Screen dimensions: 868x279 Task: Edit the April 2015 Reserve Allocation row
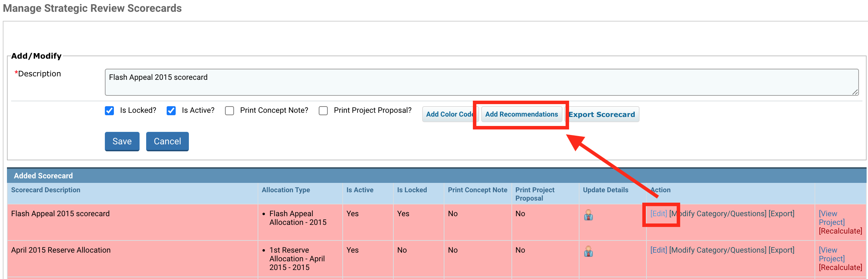659,250
